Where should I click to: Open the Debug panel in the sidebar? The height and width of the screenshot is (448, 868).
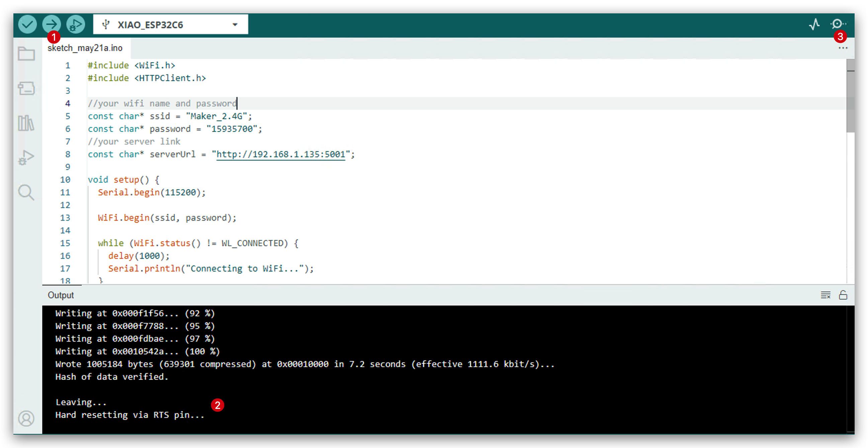pos(26,157)
